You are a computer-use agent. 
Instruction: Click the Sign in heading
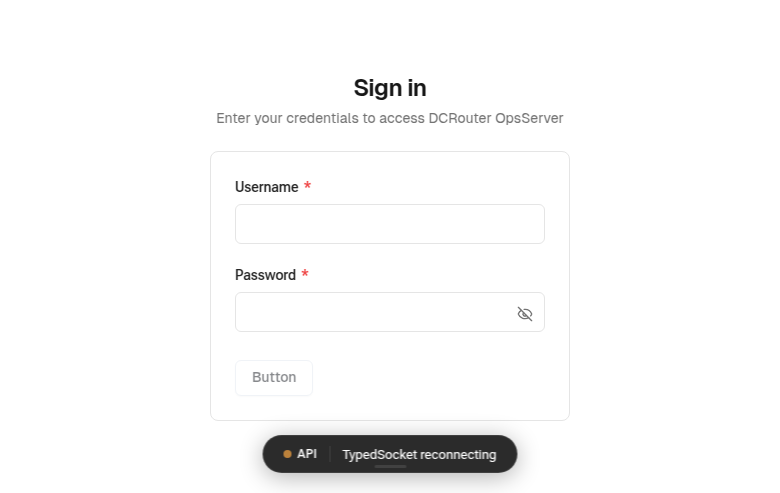[x=390, y=88]
